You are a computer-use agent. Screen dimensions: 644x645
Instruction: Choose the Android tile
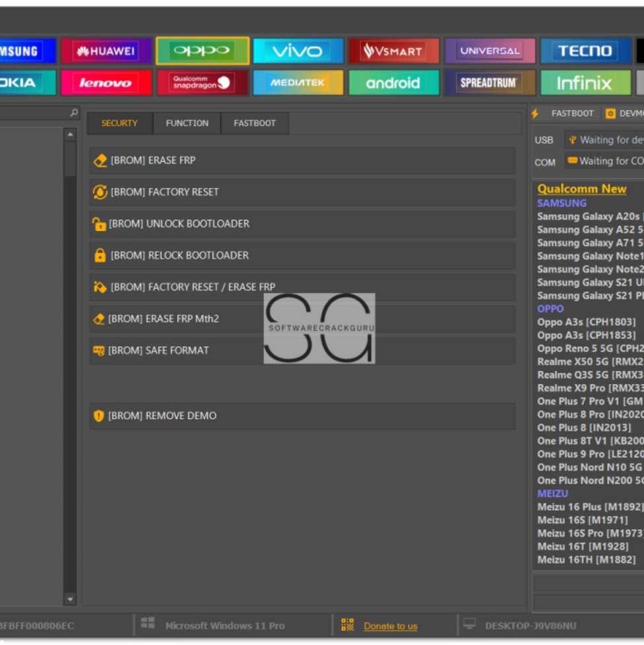pos(393,83)
